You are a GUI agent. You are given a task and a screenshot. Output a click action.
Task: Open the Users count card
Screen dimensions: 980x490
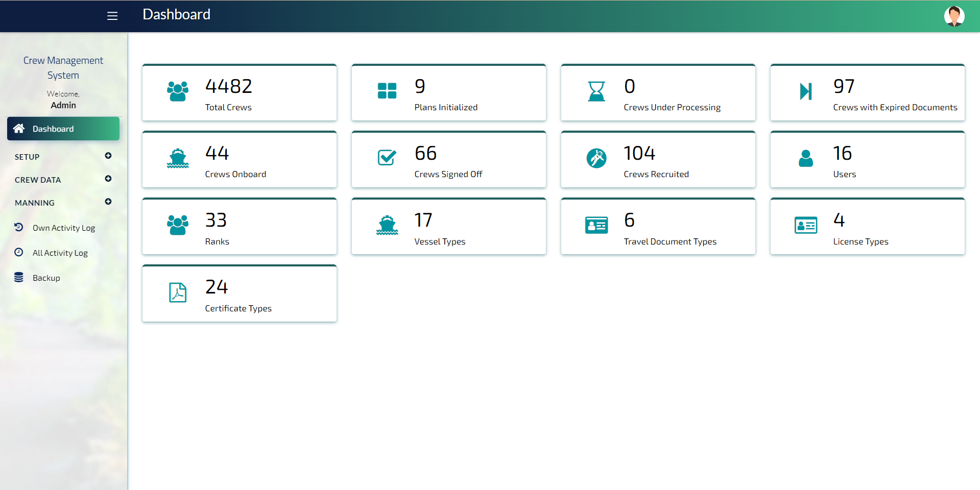point(867,160)
